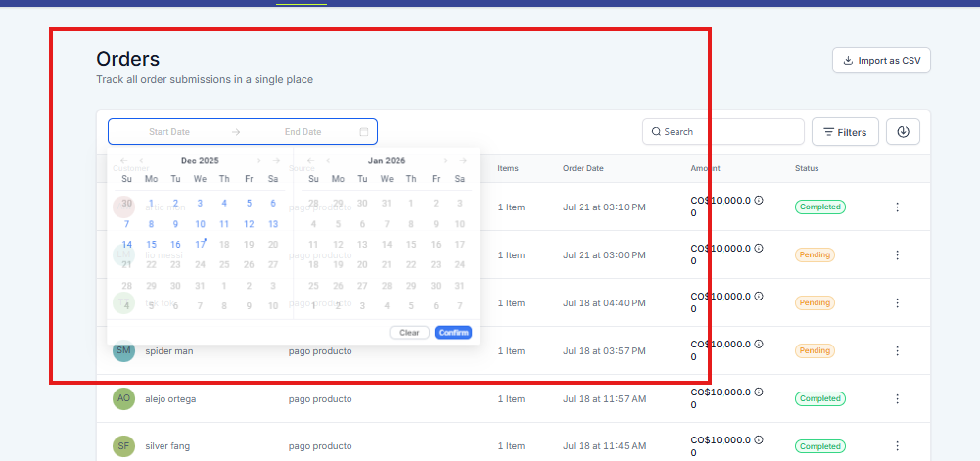Jump to previous year on Dec 2025 calendar

[x=124, y=161]
